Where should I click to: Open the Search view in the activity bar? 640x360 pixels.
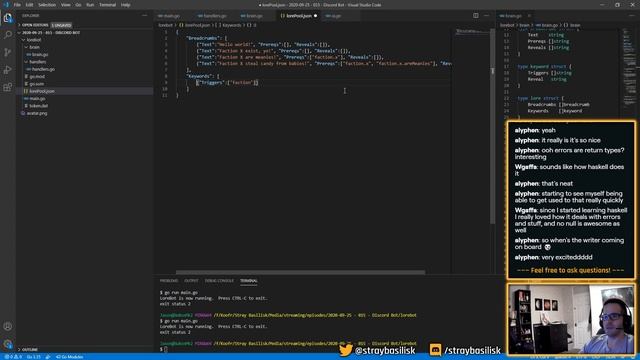(8, 35)
